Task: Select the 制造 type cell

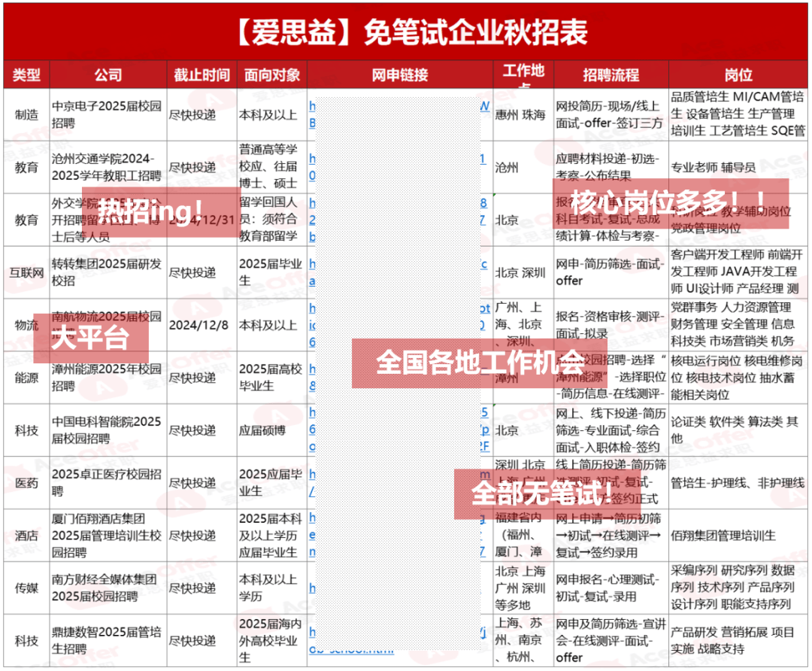Action: pos(26,114)
